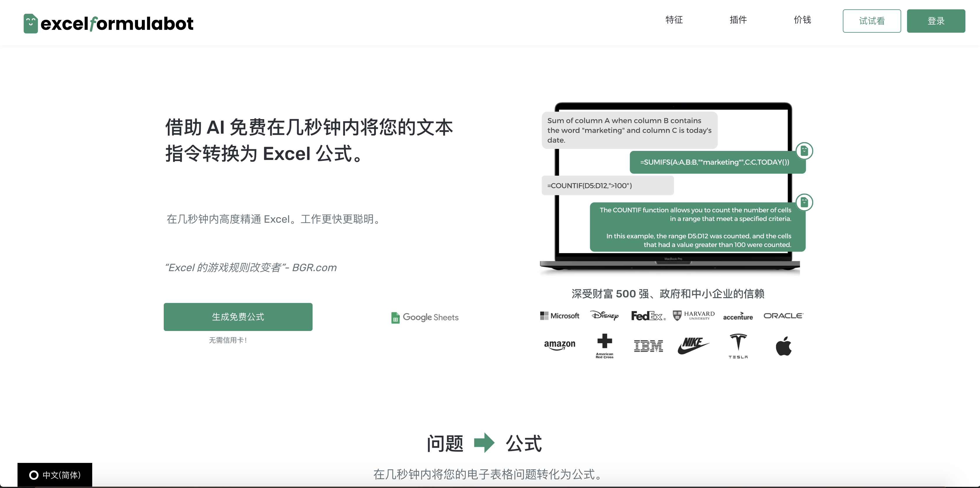Viewport: 980px width, 488px height.
Task: Click the 试试看 trial button
Action: coord(872,21)
